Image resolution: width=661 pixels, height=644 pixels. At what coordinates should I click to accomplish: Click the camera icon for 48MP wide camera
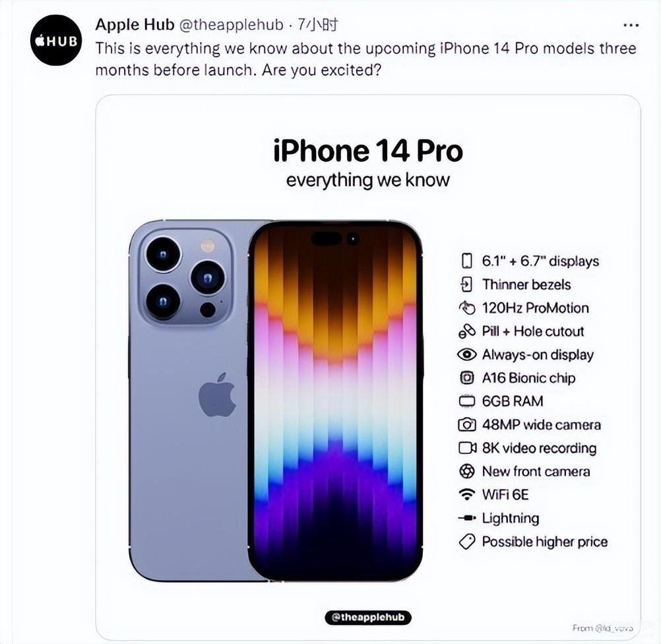(x=466, y=424)
